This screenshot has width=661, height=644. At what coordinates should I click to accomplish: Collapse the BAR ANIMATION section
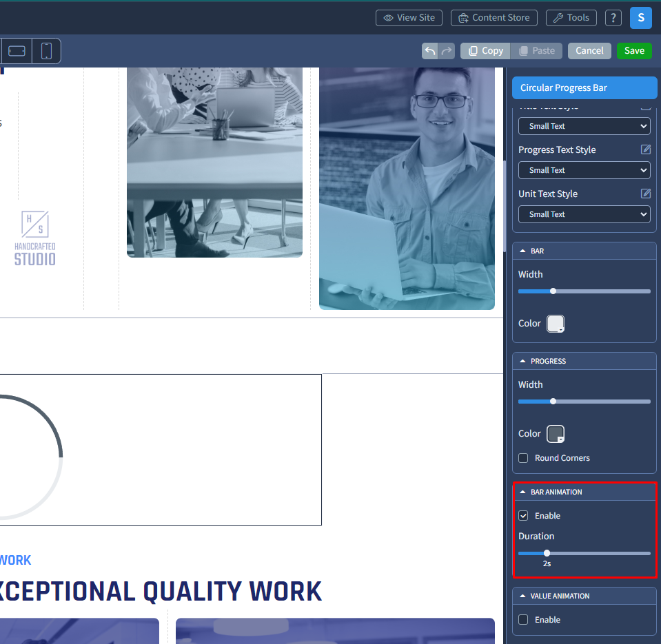click(584, 492)
